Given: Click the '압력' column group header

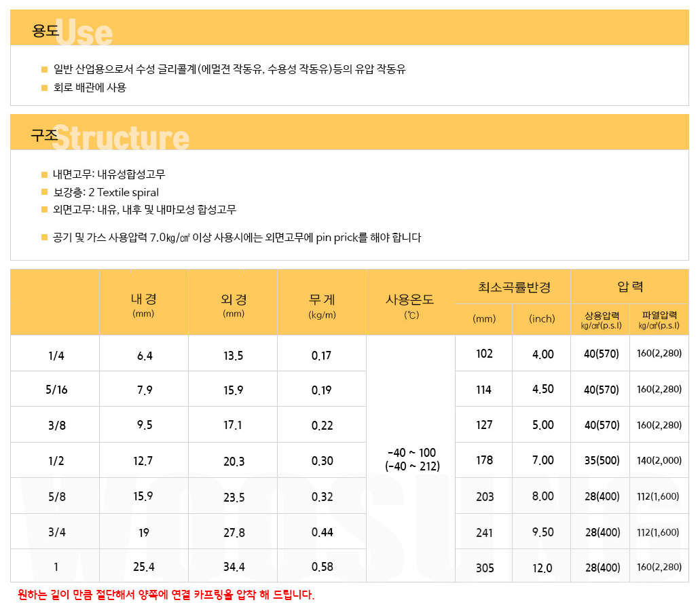Looking at the screenshot, I should (630, 286).
